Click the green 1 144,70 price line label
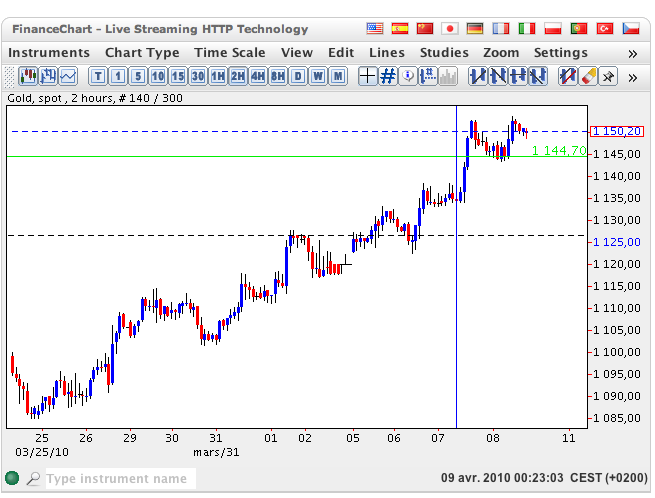 (x=558, y=151)
